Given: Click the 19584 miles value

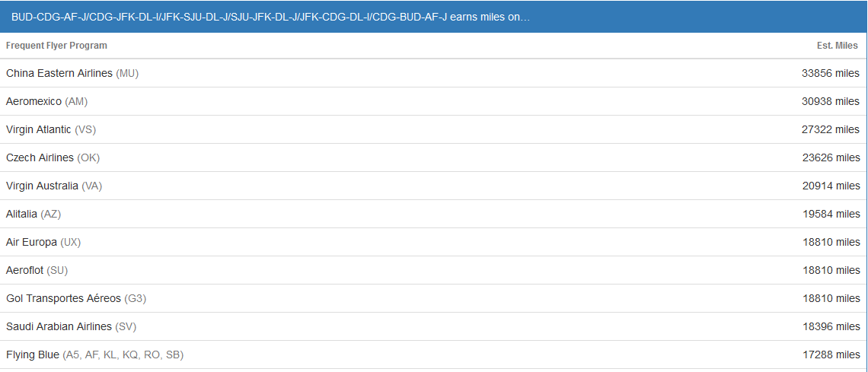Looking at the screenshot, I should [x=831, y=214].
